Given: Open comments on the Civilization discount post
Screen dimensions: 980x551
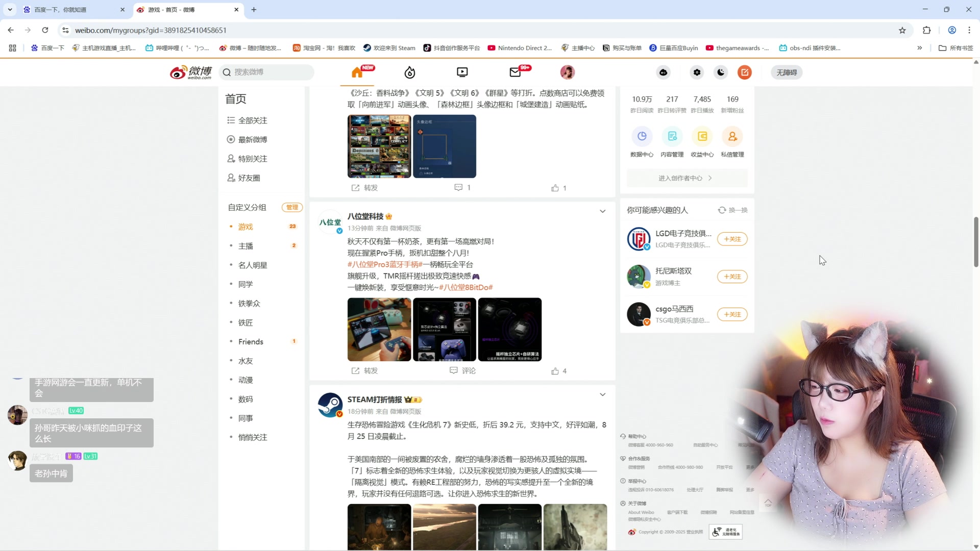Looking at the screenshot, I should tap(462, 188).
